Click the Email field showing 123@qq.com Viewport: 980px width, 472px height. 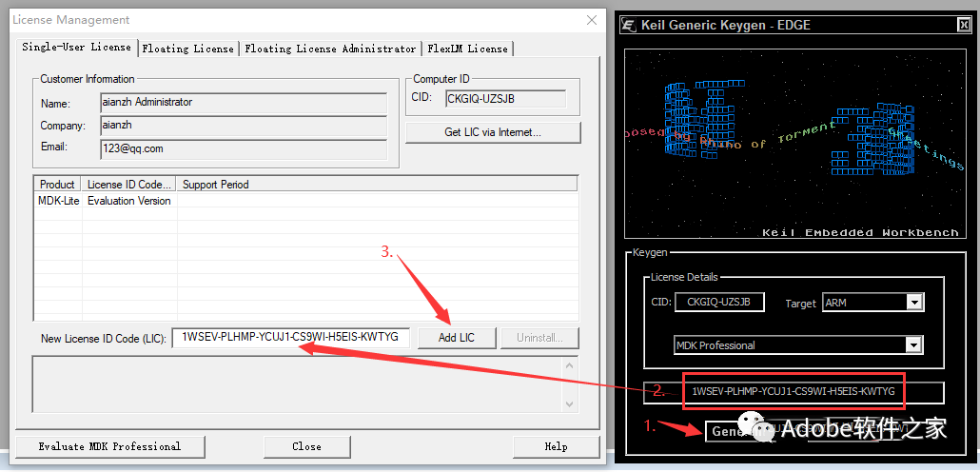244,148
